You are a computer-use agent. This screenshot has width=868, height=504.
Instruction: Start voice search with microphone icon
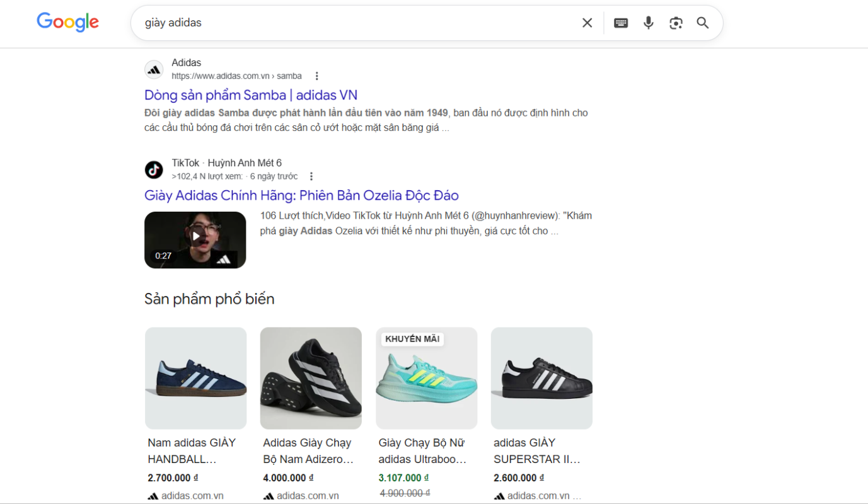point(648,23)
